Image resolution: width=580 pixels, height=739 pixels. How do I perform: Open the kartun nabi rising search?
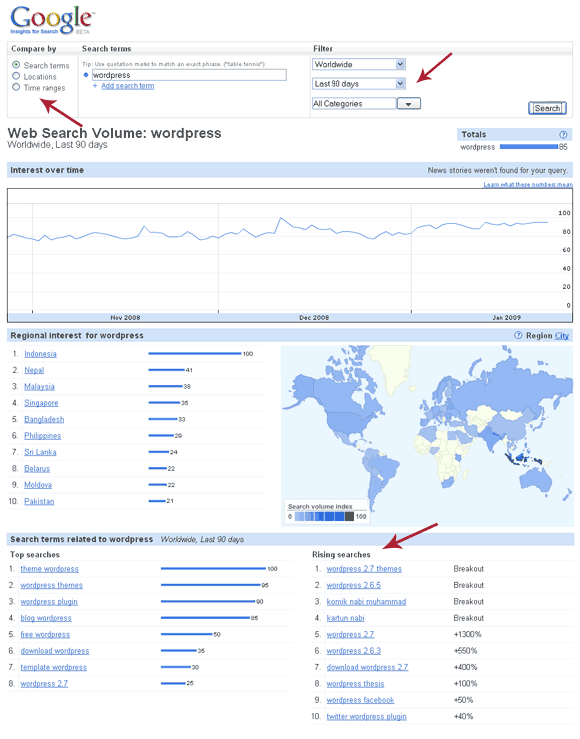point(345,618)
